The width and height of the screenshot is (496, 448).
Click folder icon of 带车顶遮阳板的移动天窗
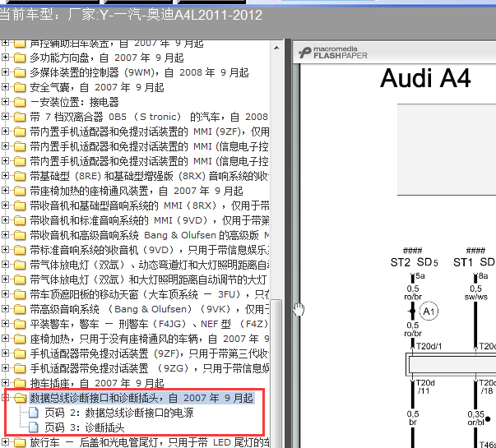(20, 294)
